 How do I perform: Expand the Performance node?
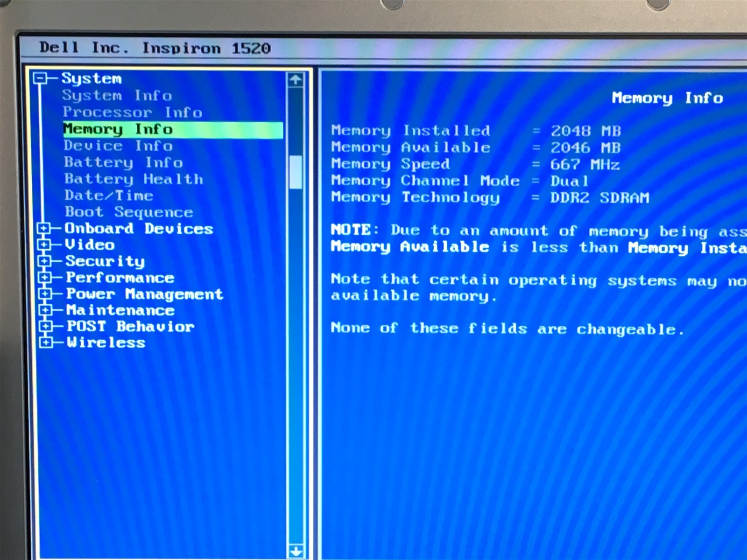click(x=45, y=277)
